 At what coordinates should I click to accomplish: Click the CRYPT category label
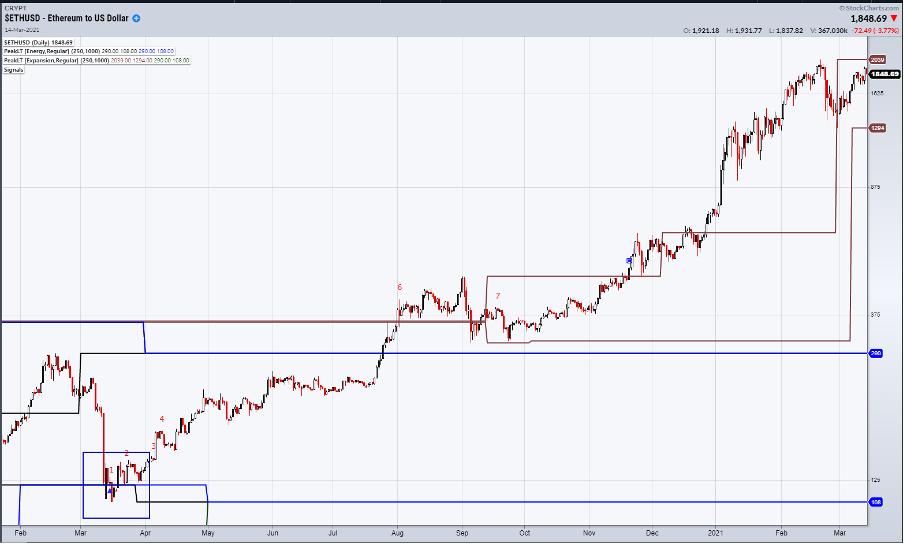[x=15, y=8]
